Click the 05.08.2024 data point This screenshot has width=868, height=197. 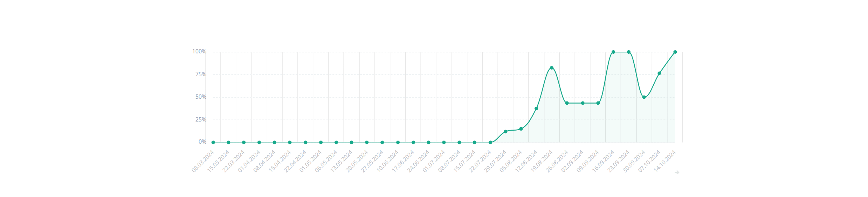[x=521, y=129]
